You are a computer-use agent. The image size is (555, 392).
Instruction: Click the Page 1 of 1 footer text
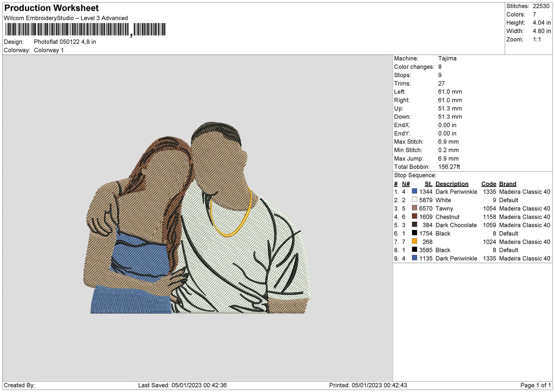(x=535, y=385)
